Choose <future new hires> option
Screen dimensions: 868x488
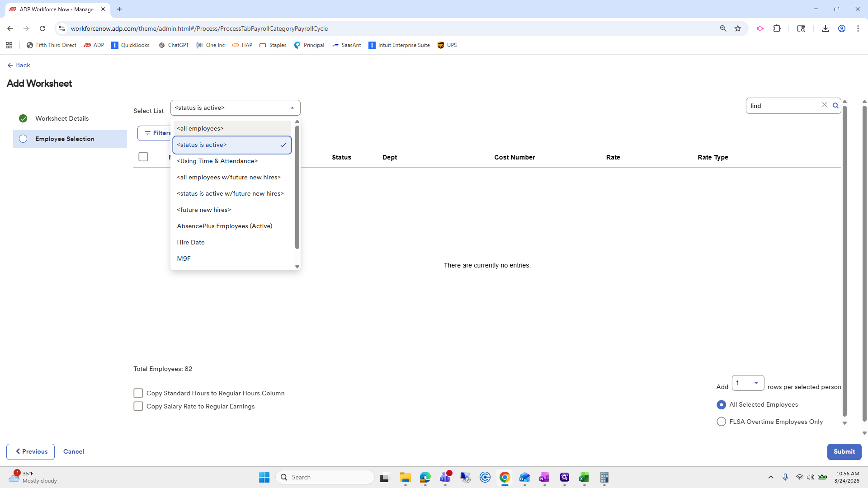click(232, 210)
